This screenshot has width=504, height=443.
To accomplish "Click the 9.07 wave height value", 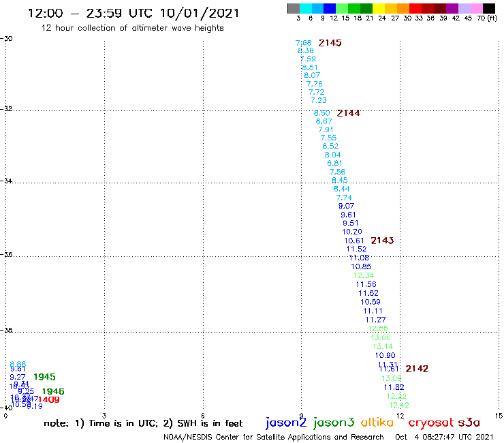I will click(x=346, y=206).
